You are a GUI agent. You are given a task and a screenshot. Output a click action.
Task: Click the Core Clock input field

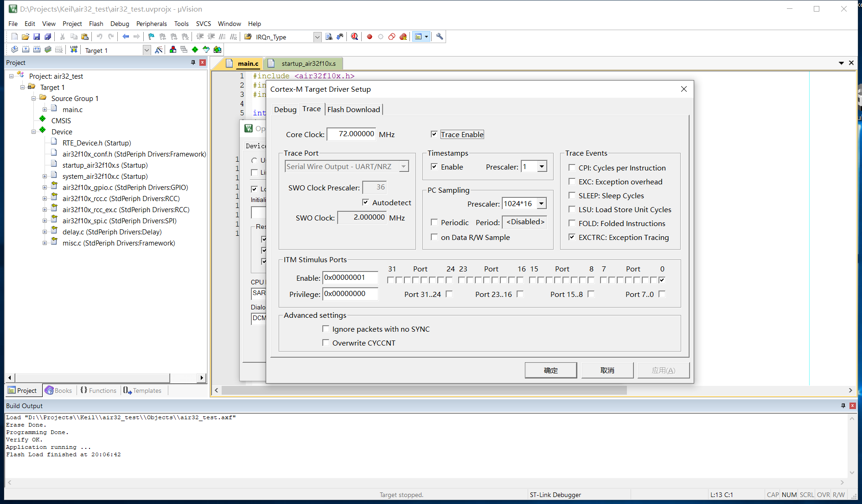(x=351, y=134)
